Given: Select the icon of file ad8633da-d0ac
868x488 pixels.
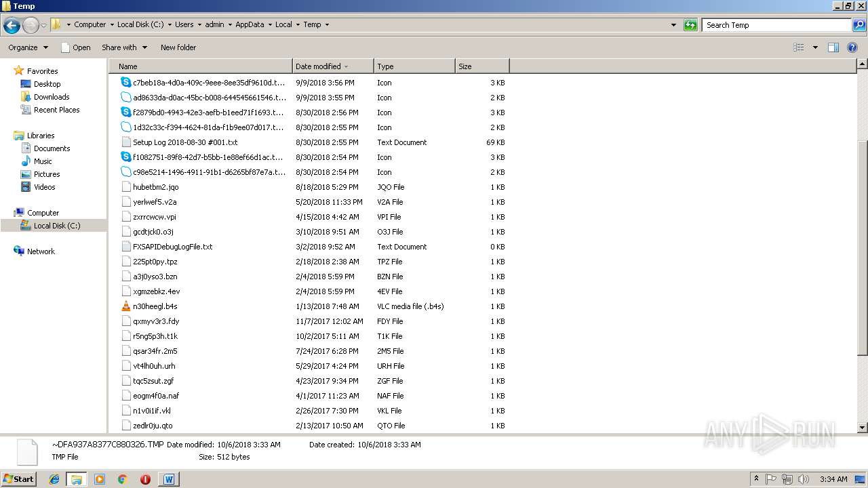Looking at the screenshot, I should pyautogui.click(x=126, y=97).
